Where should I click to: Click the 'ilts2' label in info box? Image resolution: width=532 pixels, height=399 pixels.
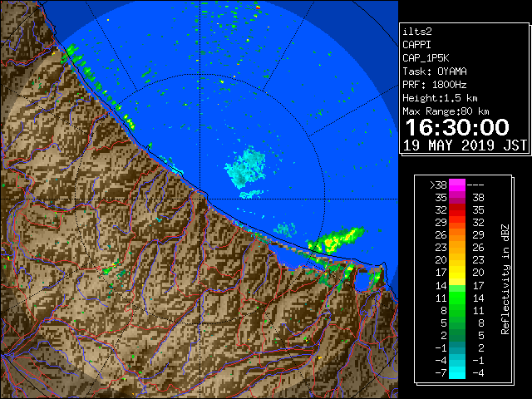pyautogui.click(x=417, y=32)
